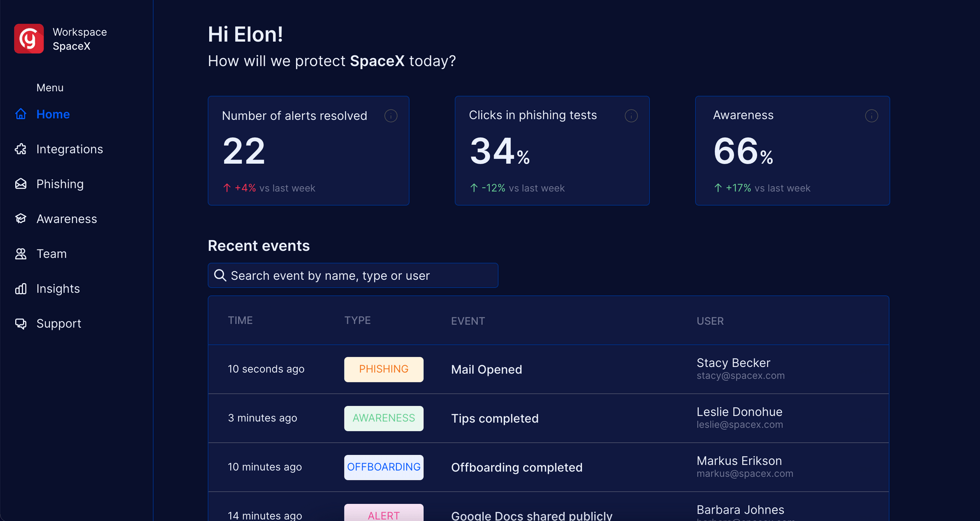Open the Integrations menu item
The image size is (980, 521).
pyautogui.click(x=70, y=149)
